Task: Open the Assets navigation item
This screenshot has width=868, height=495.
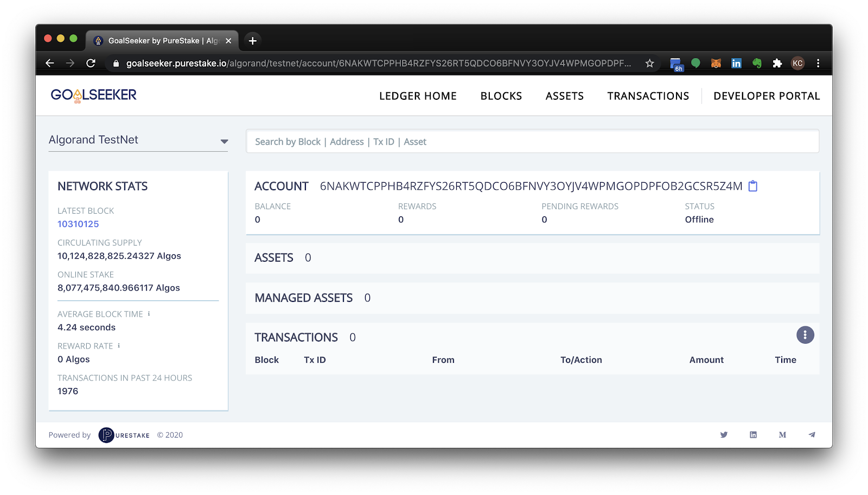Action: pyautogui.click(x=564, y=95)
